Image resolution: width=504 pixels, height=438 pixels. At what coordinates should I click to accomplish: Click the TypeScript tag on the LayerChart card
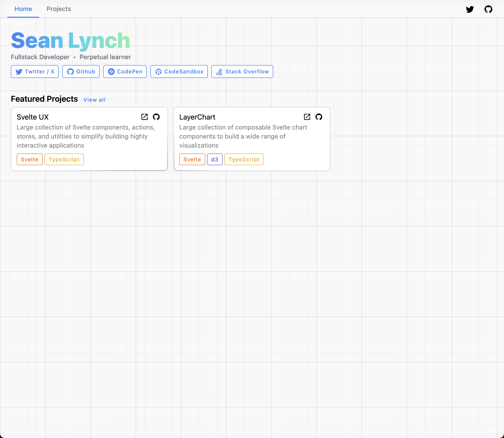(244, 159)
